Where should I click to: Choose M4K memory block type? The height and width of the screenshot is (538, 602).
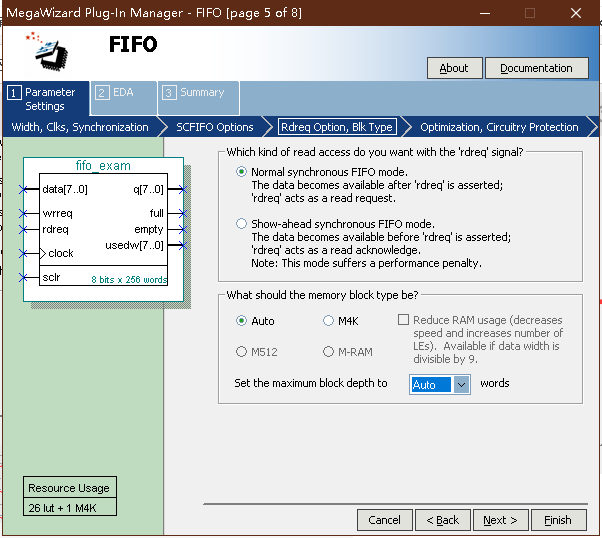pyautogui.click(x=328, y=321)
